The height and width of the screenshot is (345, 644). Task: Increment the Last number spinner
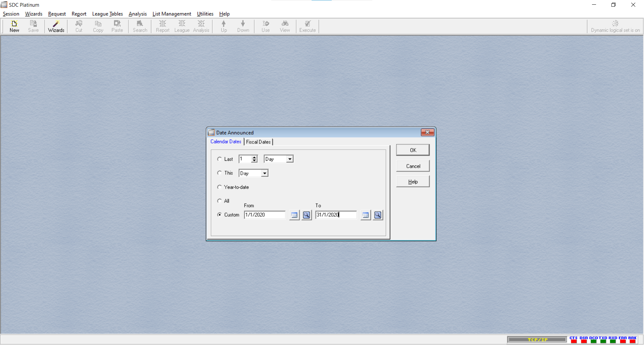tap(255, 157)
